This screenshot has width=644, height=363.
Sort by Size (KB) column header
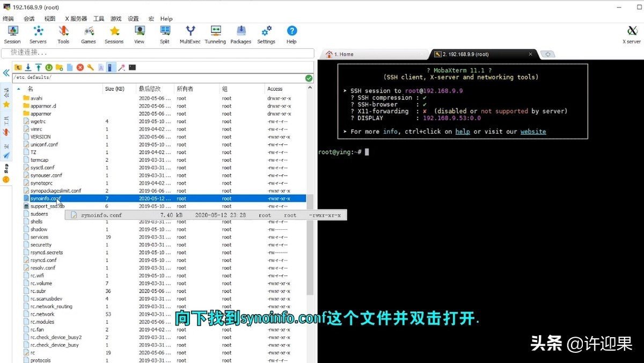[114, 89]
